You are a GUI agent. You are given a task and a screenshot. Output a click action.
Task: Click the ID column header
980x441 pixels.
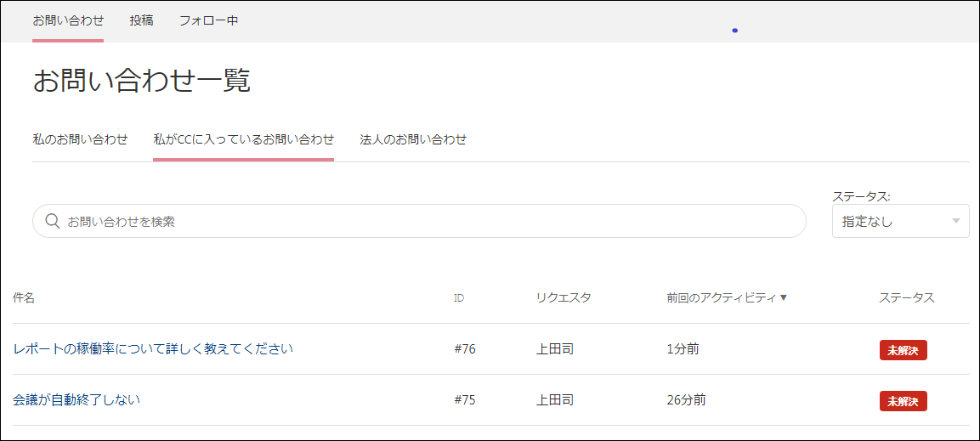[459, 298]
